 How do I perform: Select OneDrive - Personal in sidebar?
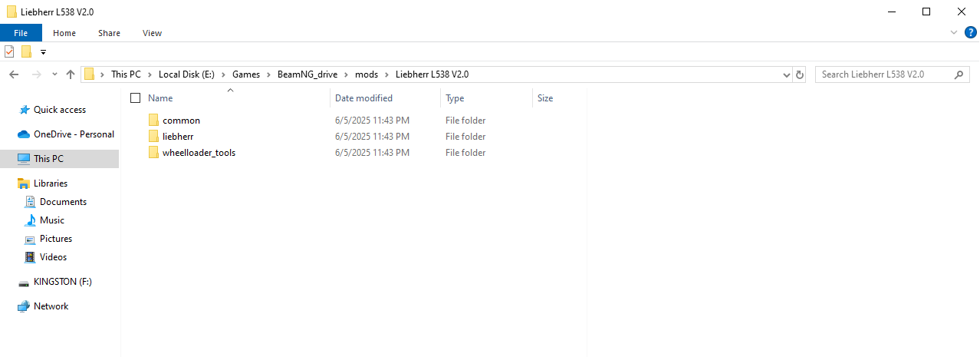[x=74, y=134]
